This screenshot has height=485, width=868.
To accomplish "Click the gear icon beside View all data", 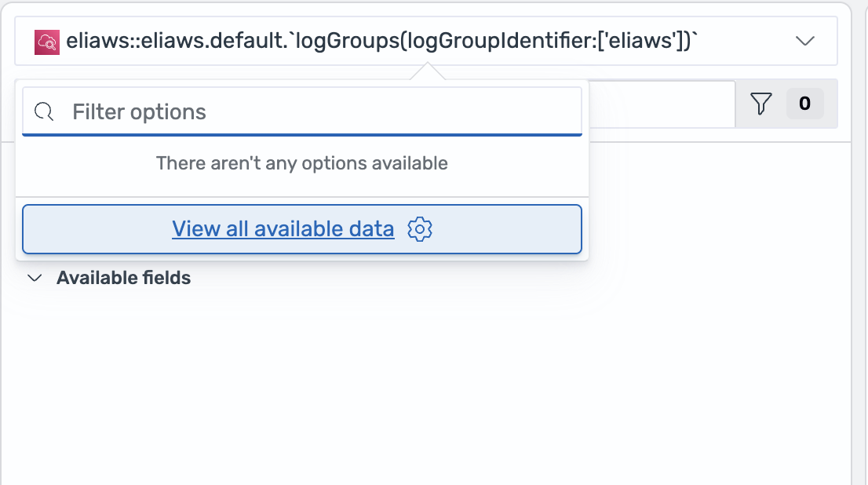I will point(421,229).
